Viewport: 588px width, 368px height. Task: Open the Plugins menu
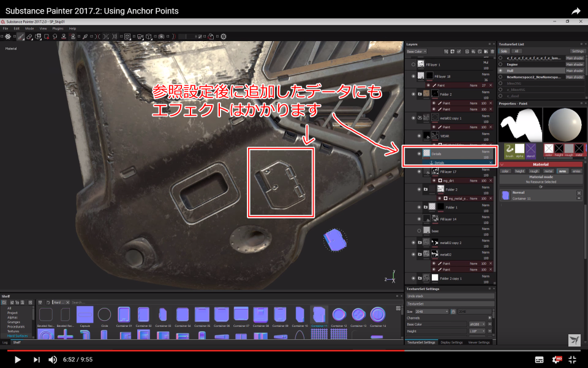(58, 29)
